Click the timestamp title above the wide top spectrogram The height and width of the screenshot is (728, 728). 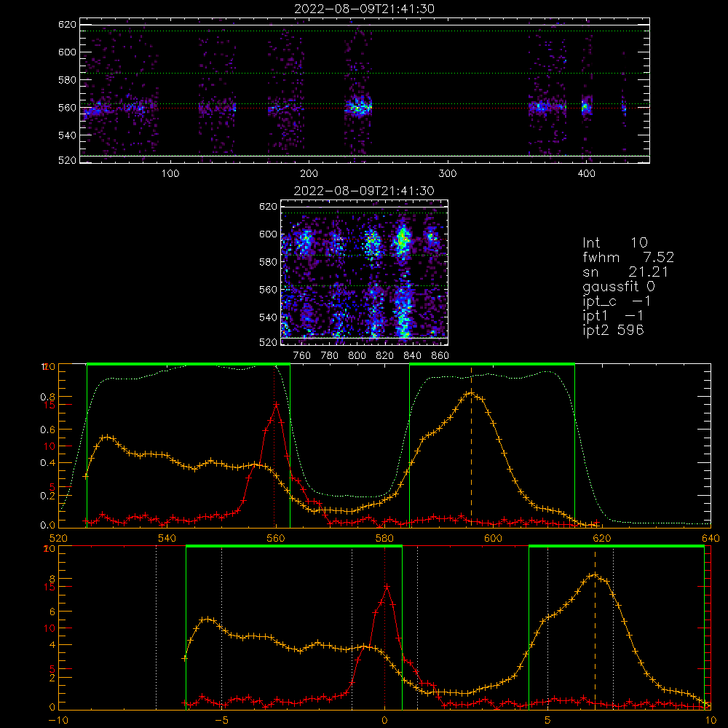click(365, 9)
